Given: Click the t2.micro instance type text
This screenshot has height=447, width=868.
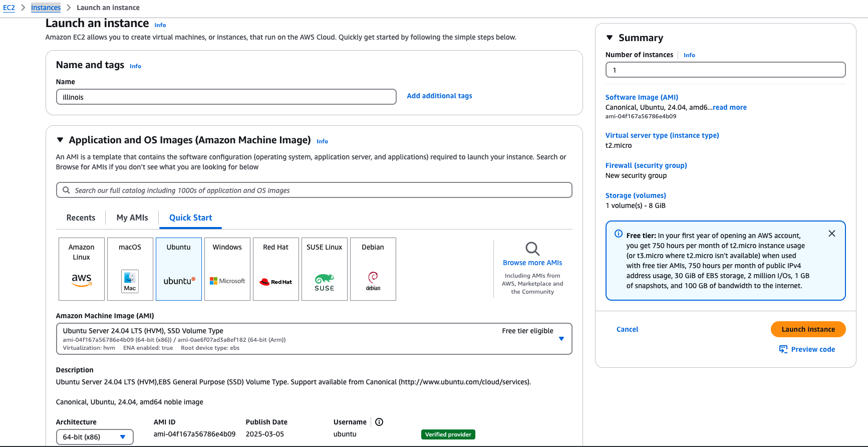Looking at the screenshot, I should pos(619,145).
